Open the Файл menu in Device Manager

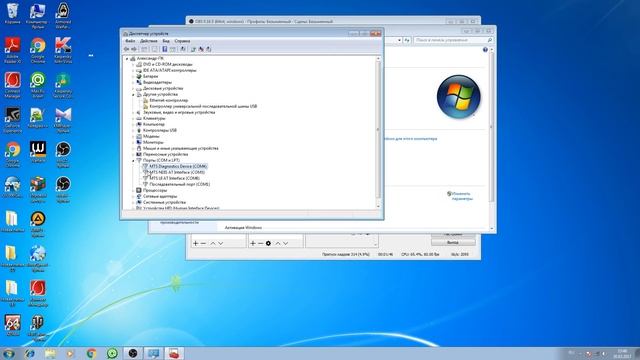tap(130, 41)
